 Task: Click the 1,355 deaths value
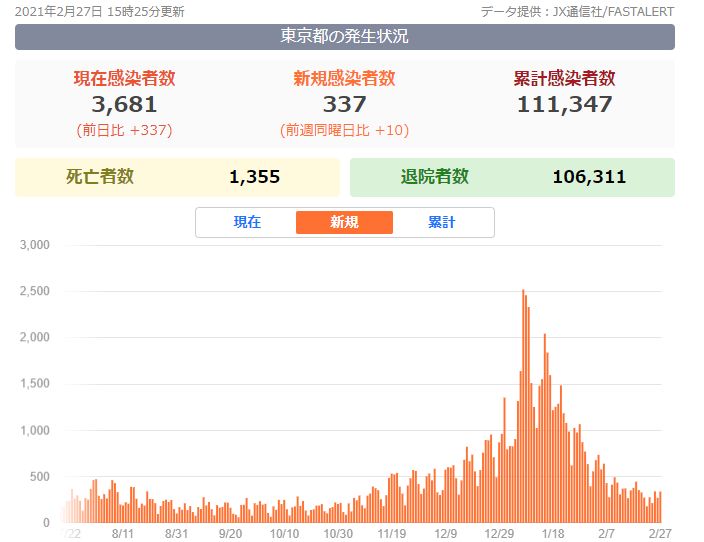point(255,177)
